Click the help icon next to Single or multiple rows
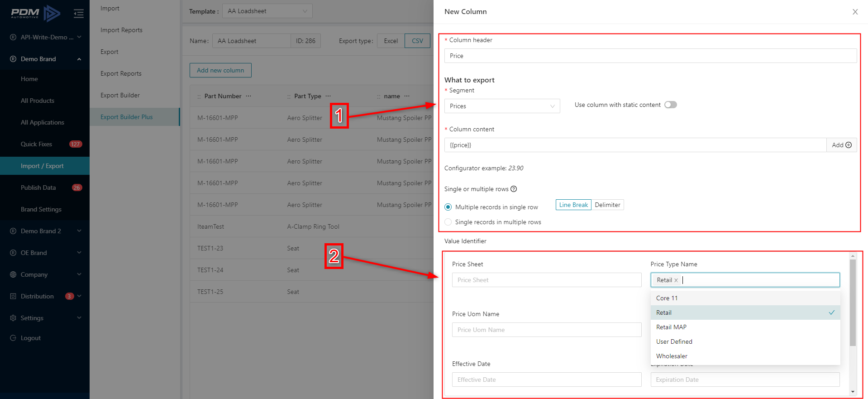Viewport: 868px width, 399px height. (514, 189)
